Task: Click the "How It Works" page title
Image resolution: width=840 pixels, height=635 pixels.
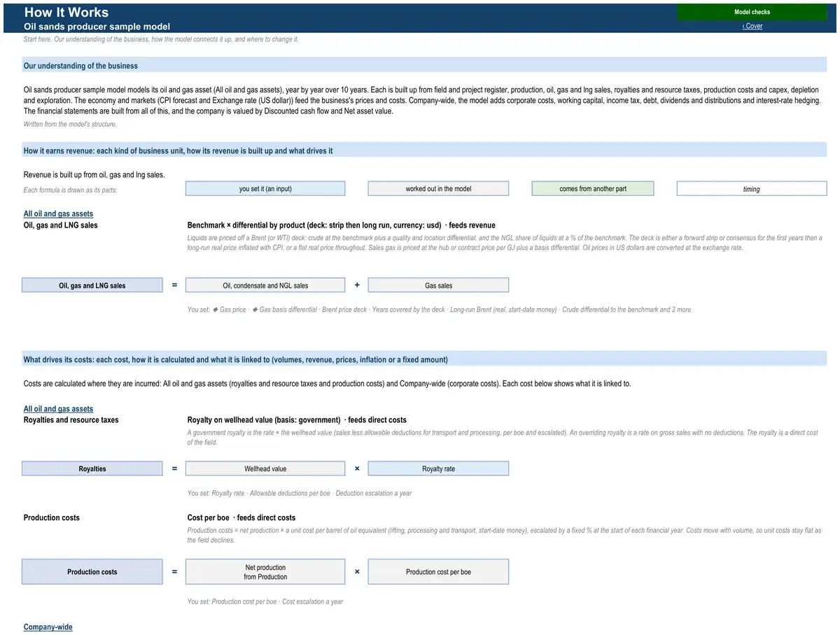Action: pyautogui.click(x=66, y=12)
